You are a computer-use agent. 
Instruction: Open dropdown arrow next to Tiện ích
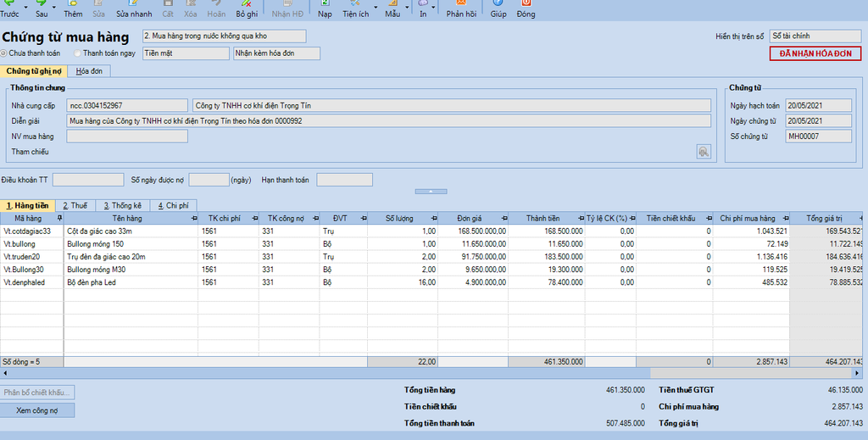(376, 8)
